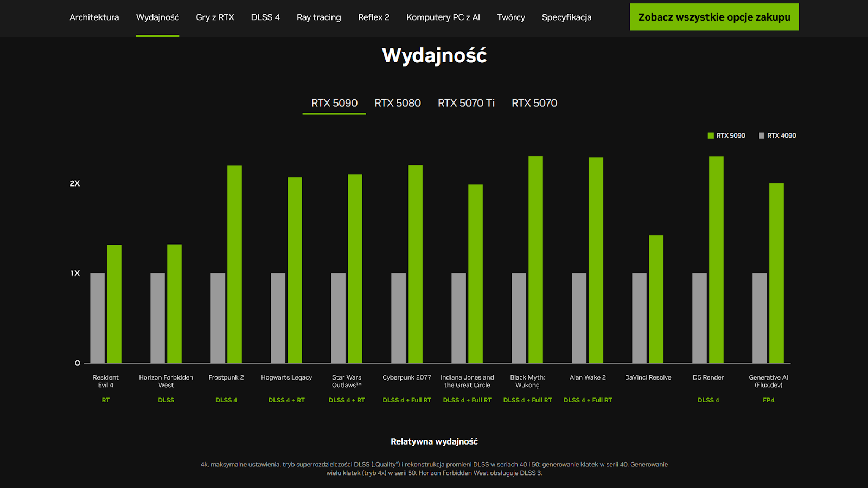The height and width of the screenshot is (488, 868).
Task: Click the Wydajność page heading
Action: 434,55
